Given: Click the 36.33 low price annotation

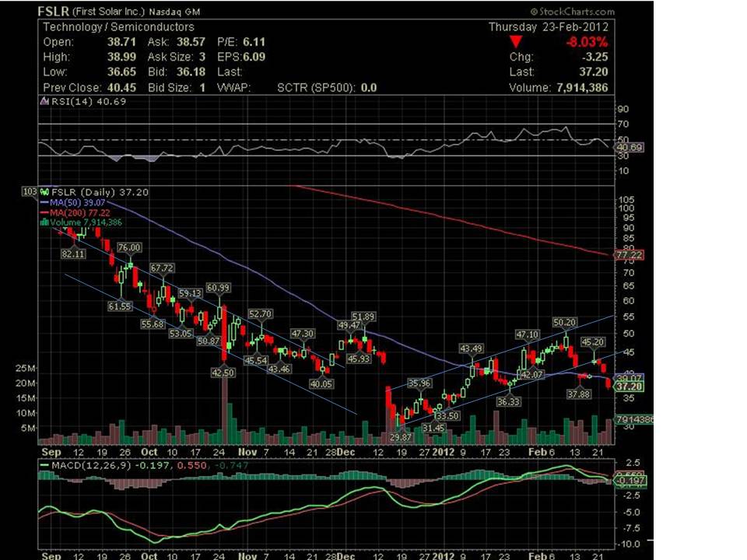Looking at the screenshot, I should (x=508, y=402).
